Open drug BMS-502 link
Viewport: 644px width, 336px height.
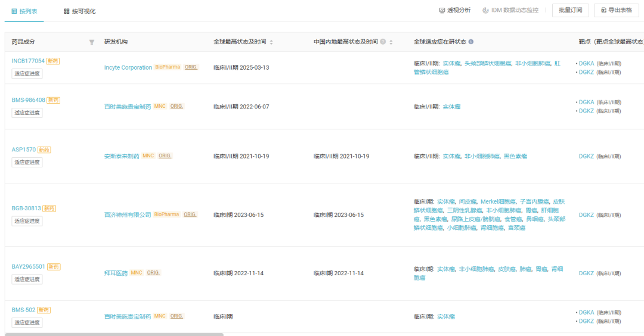23,310
